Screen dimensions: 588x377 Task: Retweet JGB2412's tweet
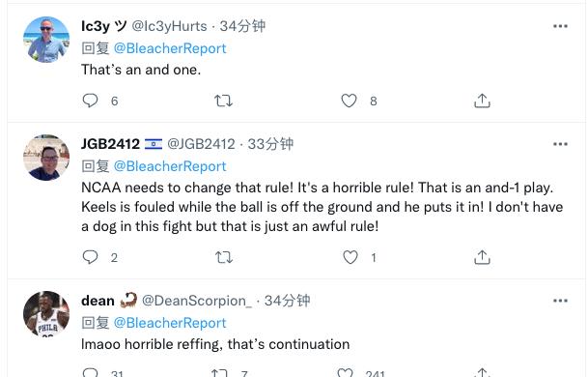click(224, 257)
